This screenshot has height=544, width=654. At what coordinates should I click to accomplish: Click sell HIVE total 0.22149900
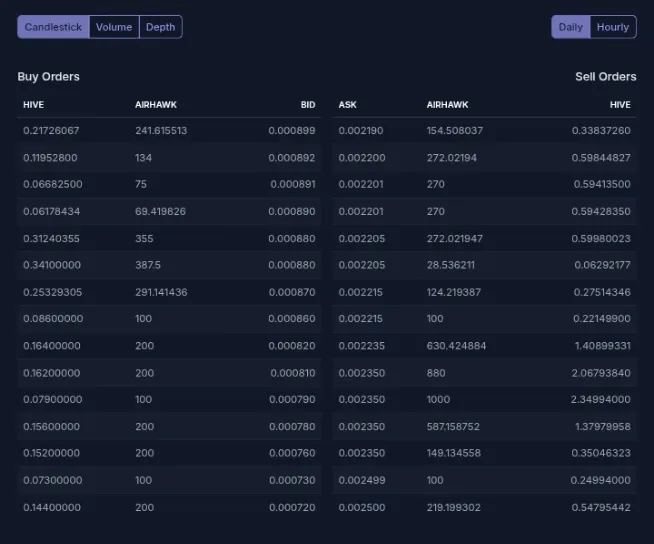point(602,319)
